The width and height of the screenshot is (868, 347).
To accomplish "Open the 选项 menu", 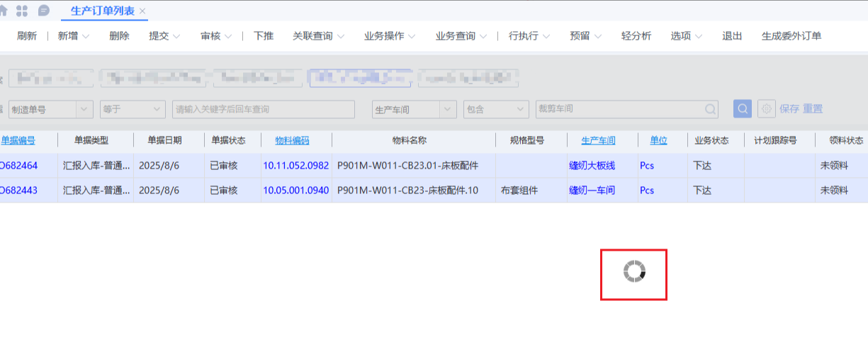I will coord(687,36).
